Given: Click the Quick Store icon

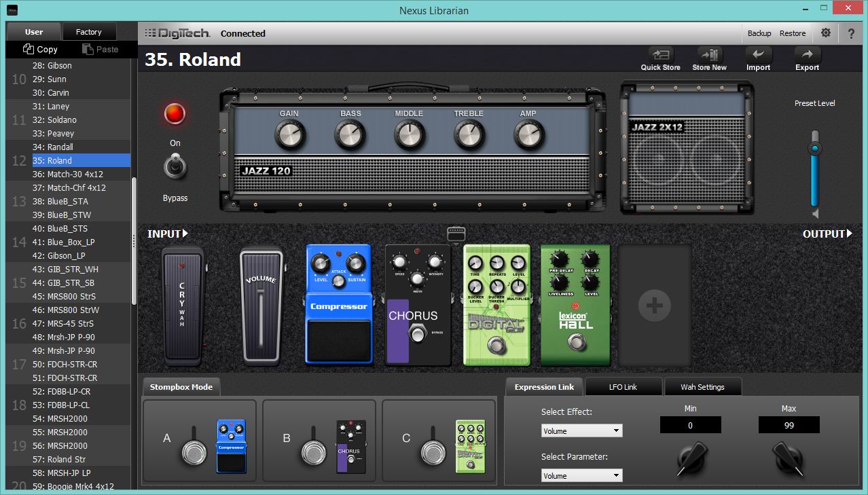Looking at the screenshot, I should coord(660,55).
